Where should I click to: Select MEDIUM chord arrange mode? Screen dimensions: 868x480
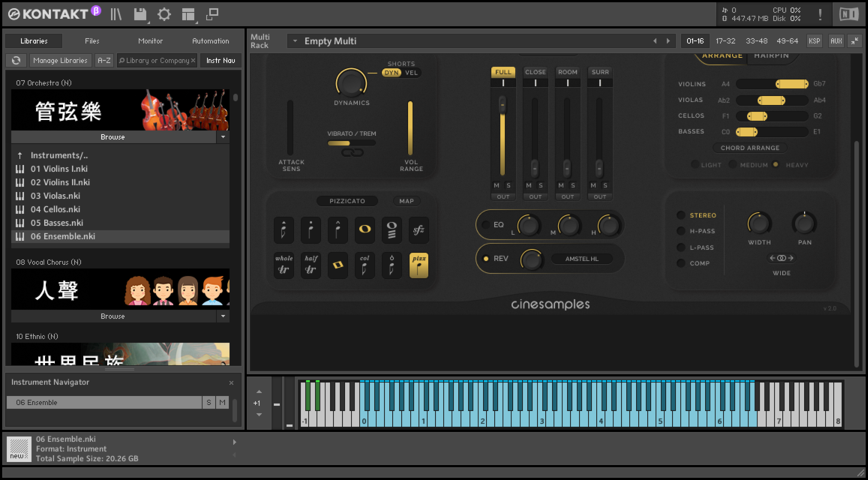click(733, 165)
